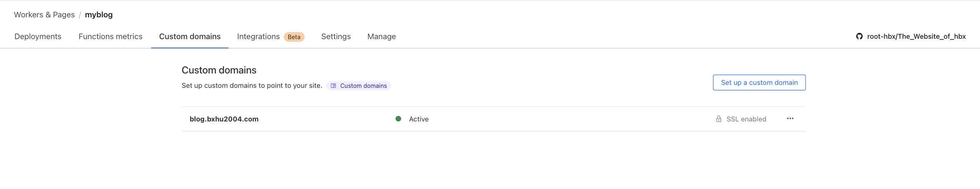Click the myblog project breadcrumb
The image size is (980, 189).
tap(99, 14)
